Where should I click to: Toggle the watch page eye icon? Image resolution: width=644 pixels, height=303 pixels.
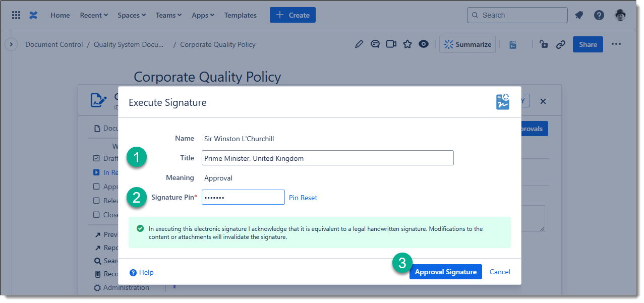click(x=424, y=44)
